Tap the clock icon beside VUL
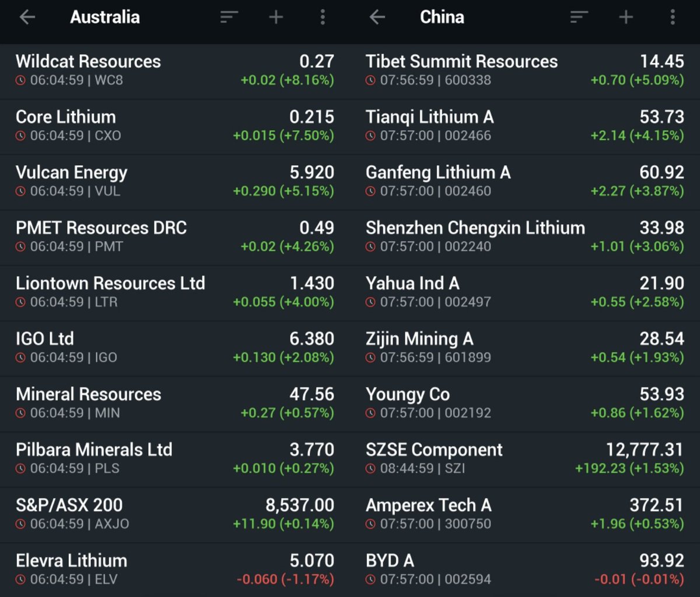 (21, 191)
